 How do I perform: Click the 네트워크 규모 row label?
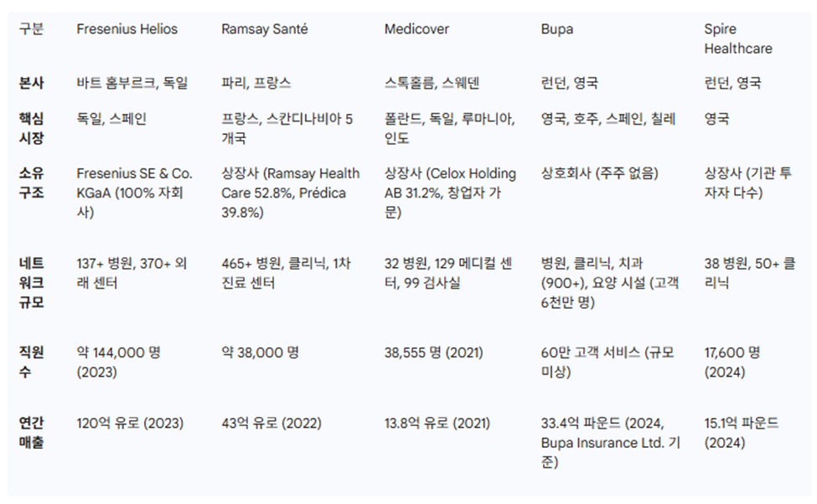point(31,283)
